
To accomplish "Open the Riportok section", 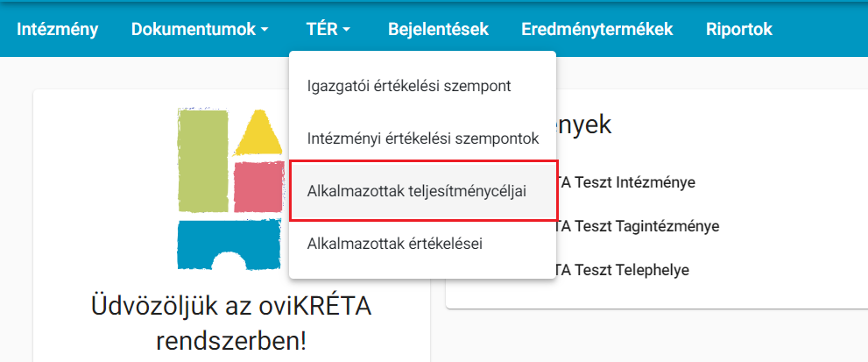I will pyautogui.click(x=739, y=29).
